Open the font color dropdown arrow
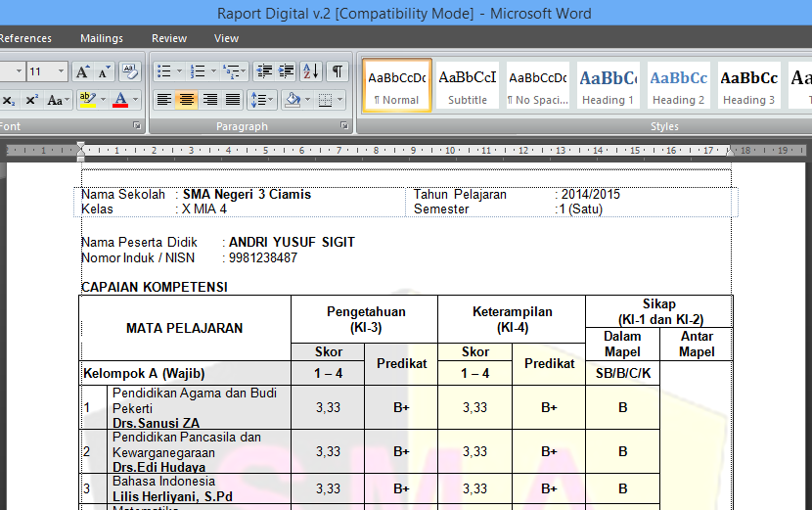 coord(136,100)
